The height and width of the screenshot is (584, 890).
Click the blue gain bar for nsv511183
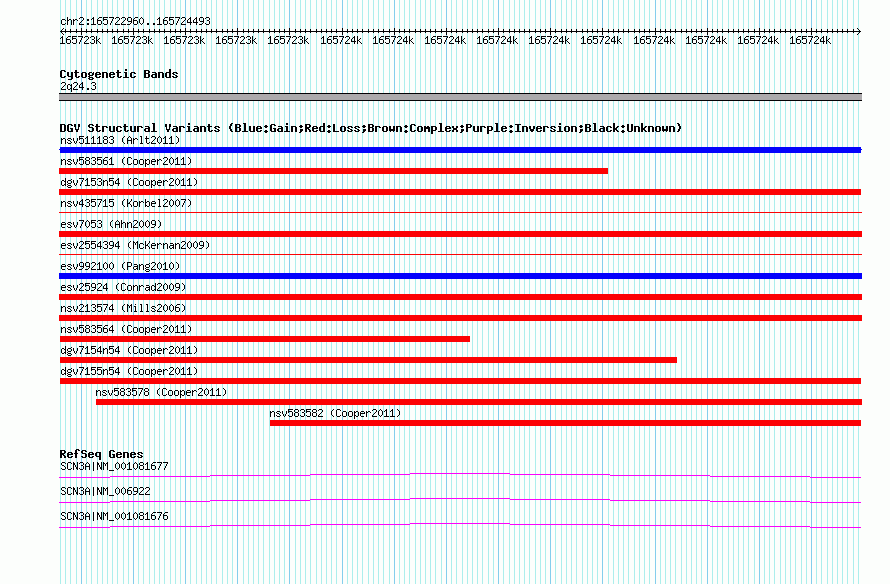pos(460,150)
